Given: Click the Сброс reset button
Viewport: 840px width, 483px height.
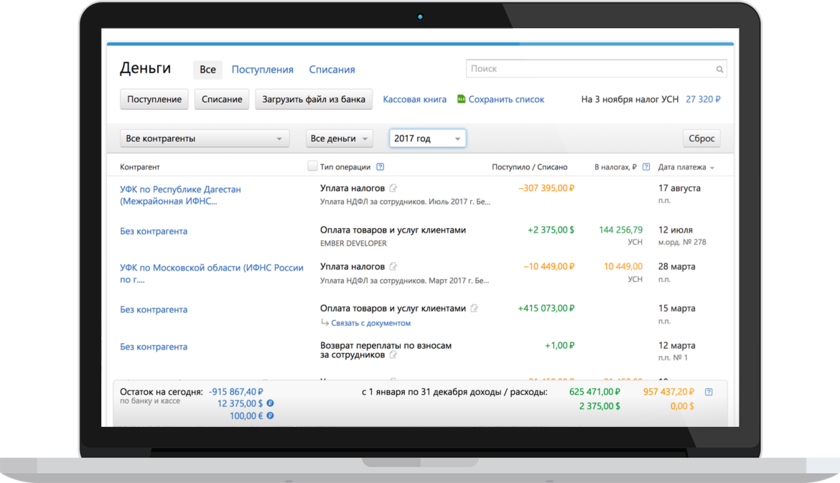Looking at the screenshot, I should [x=701, y=139].
